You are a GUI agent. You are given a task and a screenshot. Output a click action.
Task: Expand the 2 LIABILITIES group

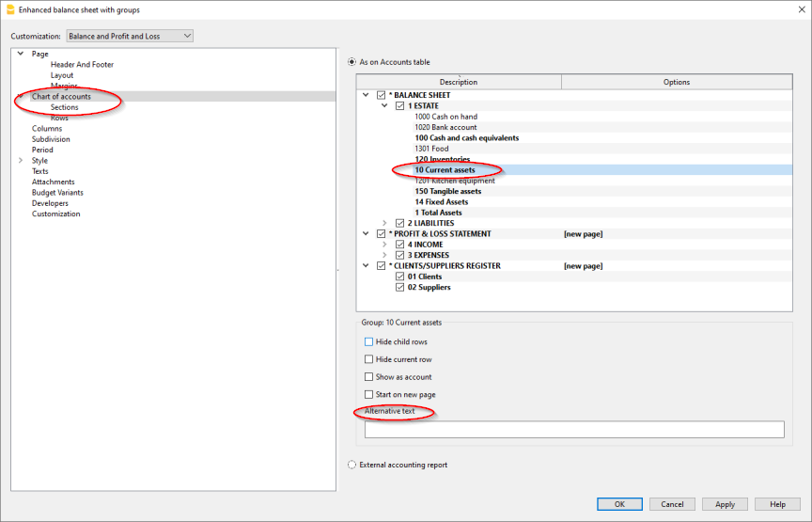point(384,223)
